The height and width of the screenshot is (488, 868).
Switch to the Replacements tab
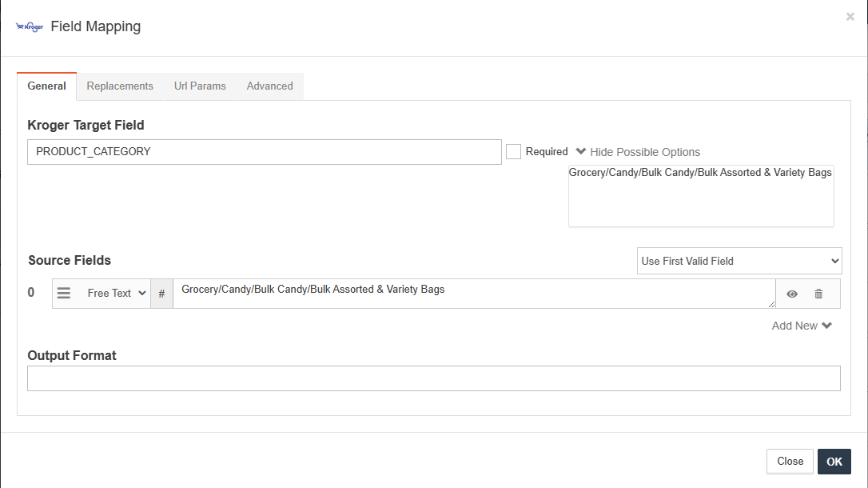click(x=120, y=86)
